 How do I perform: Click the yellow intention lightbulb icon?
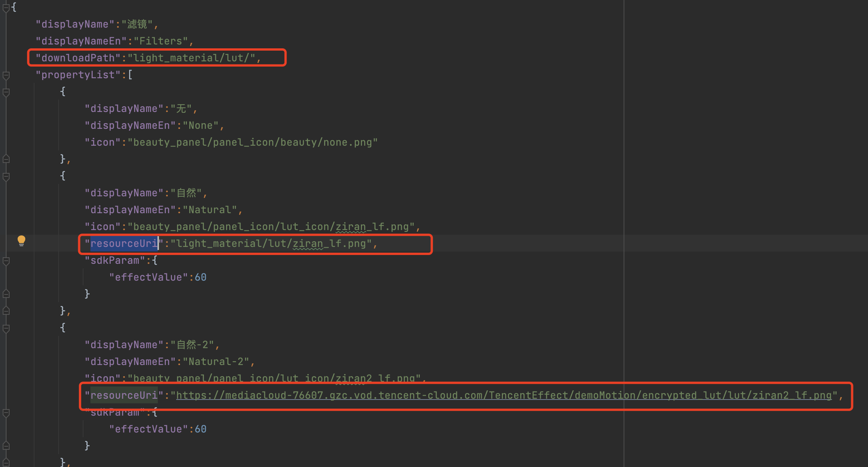pyautogui.click(x=21, y=241)
